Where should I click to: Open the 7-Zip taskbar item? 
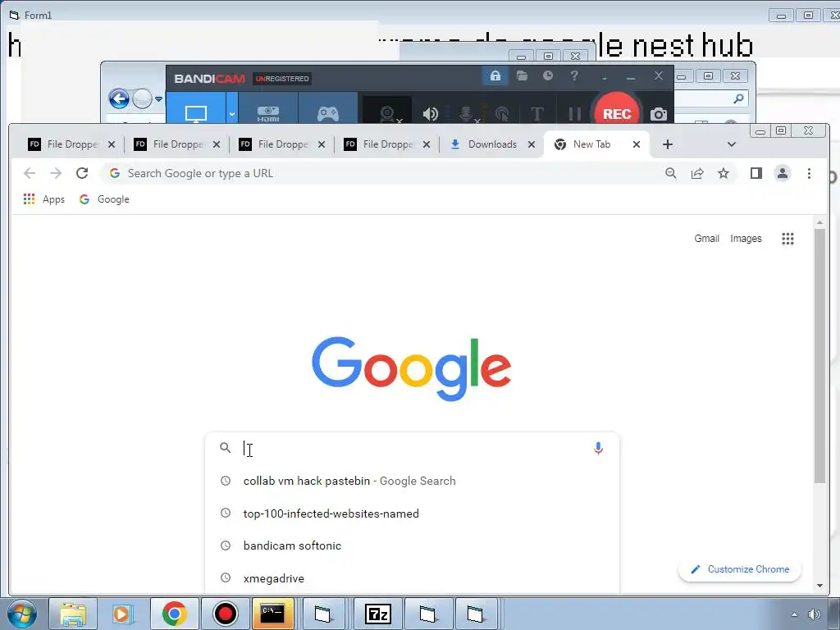click(x=377, y=614)
